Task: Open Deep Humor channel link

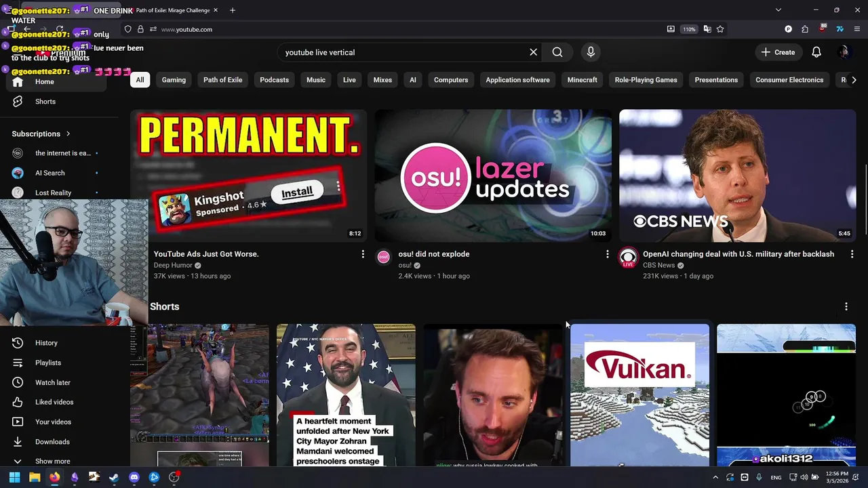Action: click(173, 266)
